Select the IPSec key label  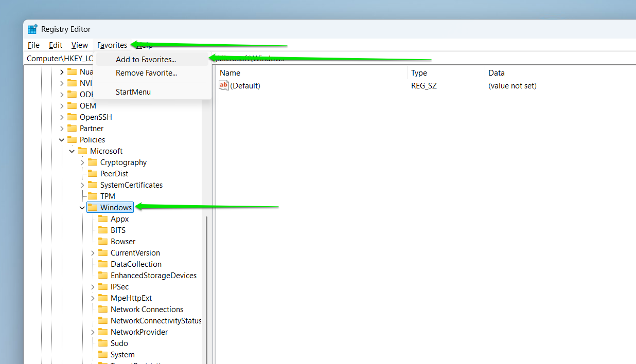(x=120, y=287)
